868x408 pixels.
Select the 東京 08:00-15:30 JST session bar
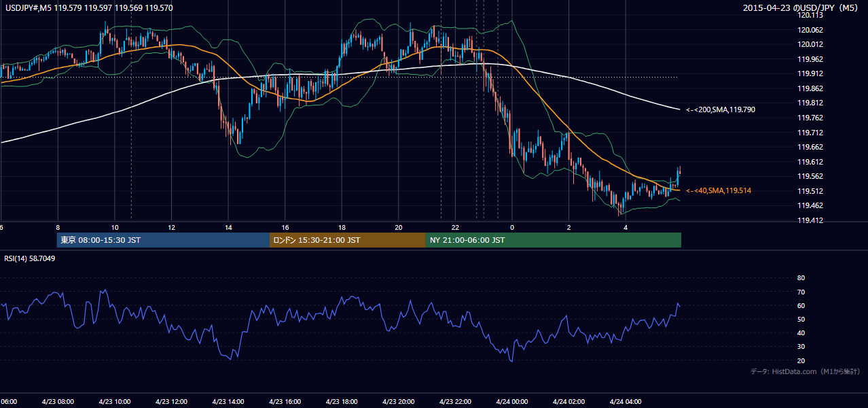[164, 240]
